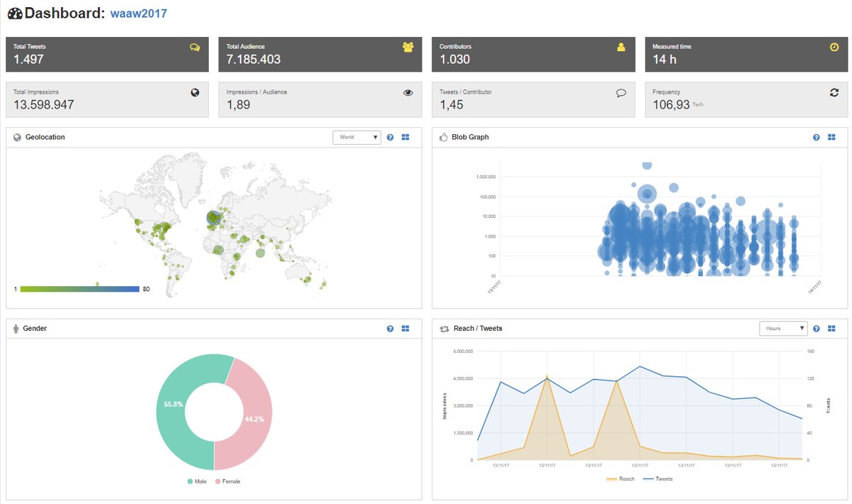The width and height of the screenshot is (852, 504).
Task: Toggle the Female series in the gender legend
Action: (227, 481)
